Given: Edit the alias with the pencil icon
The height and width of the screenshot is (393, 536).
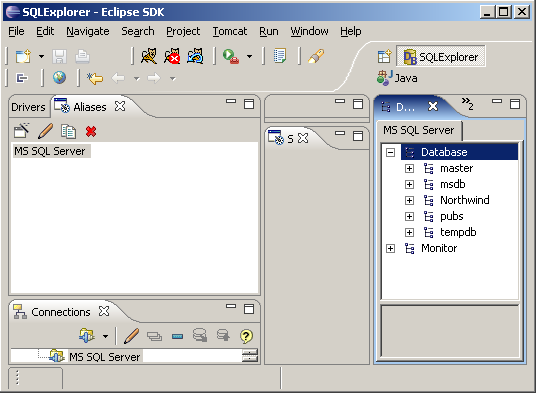Looking at the screenshot, I should [45, 131].
